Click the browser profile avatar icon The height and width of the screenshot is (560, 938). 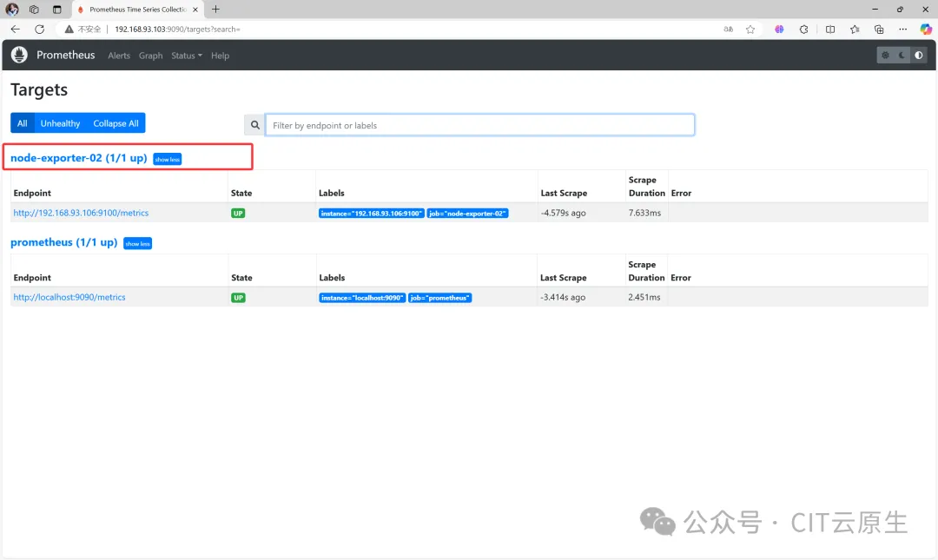click(12, 10)
